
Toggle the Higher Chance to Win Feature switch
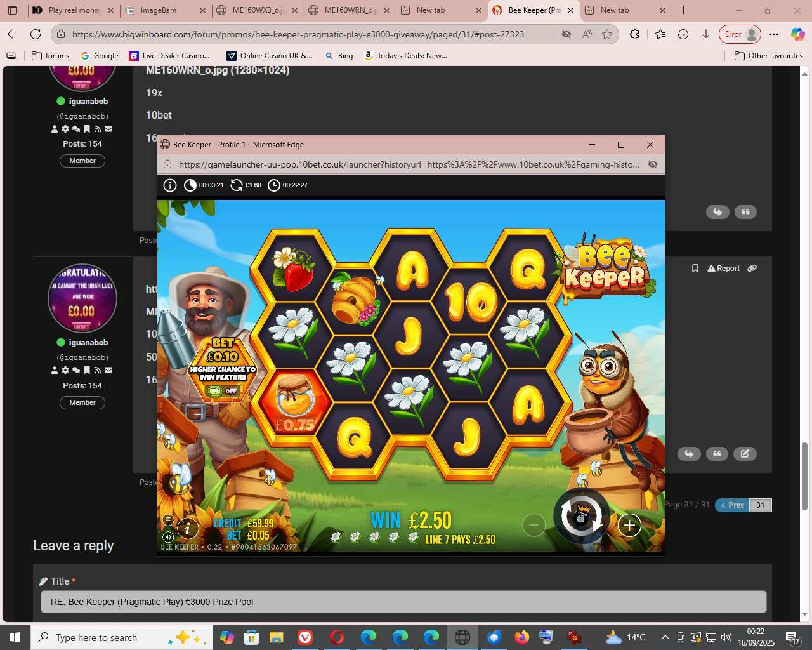click(x=223, y=391)
